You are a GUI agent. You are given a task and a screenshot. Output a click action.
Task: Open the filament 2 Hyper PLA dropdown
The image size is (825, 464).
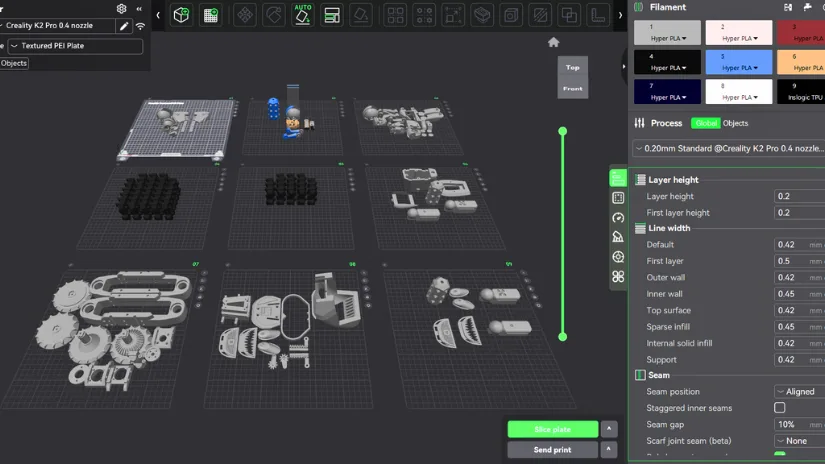739,38
